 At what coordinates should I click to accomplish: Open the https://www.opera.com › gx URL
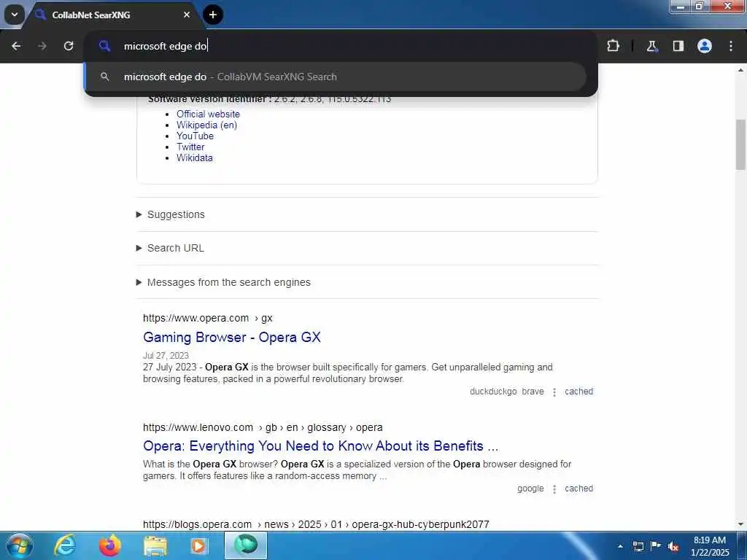click(208, 318)
